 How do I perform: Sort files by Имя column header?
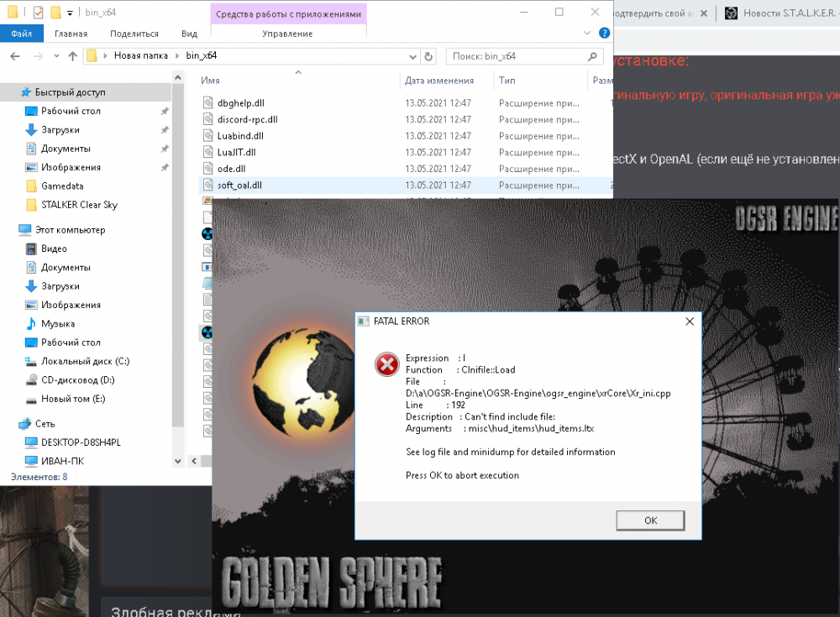coord(210,81)
